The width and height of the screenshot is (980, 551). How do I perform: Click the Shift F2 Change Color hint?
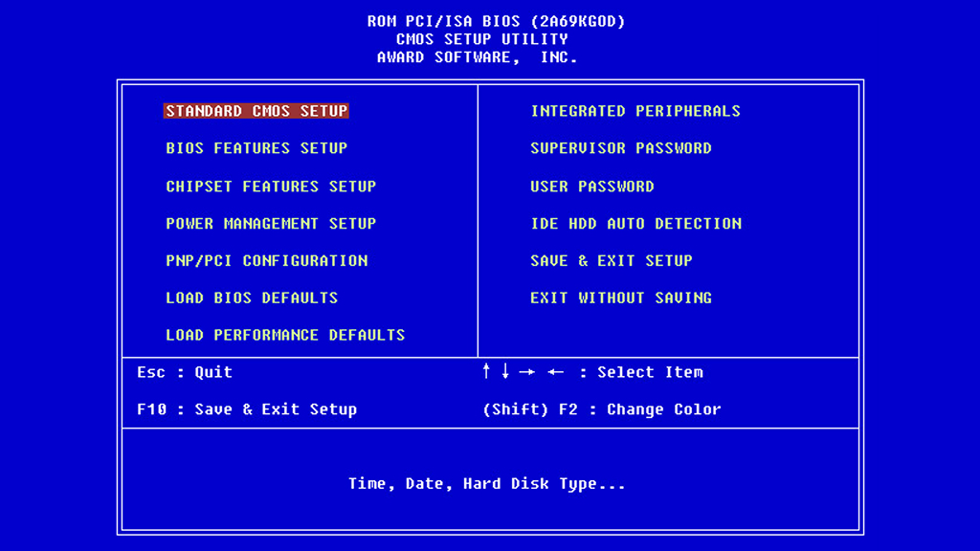[599, 409]
